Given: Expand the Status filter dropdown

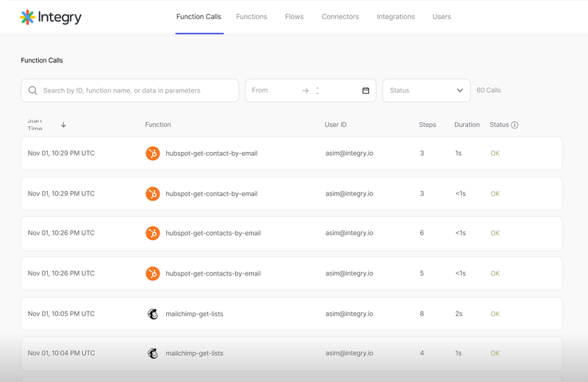Looking at the screenshot, I should tap(426, 90).
